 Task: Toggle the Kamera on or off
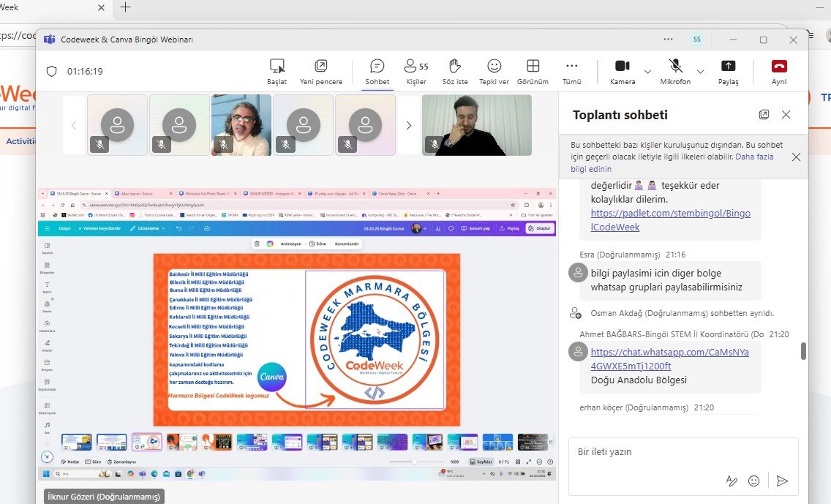(x=623, y=72)
